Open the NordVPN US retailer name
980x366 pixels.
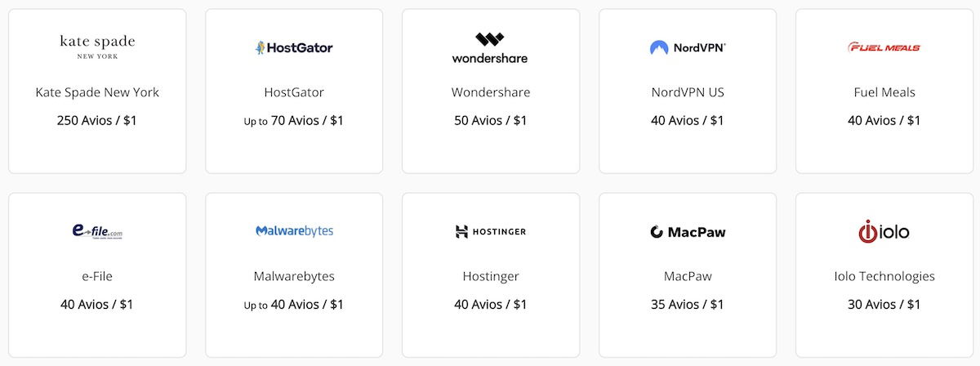pyautogui.click(x=688, y=92)
